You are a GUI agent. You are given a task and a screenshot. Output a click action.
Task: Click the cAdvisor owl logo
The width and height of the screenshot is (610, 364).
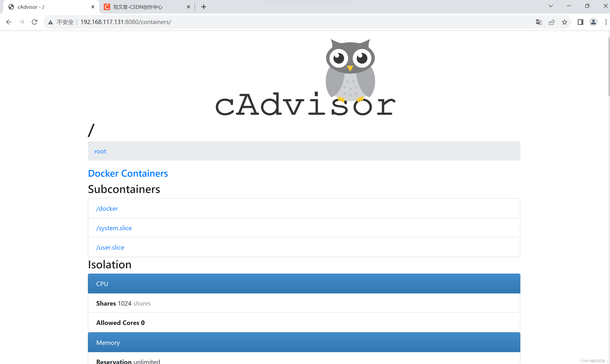point(305,77)
